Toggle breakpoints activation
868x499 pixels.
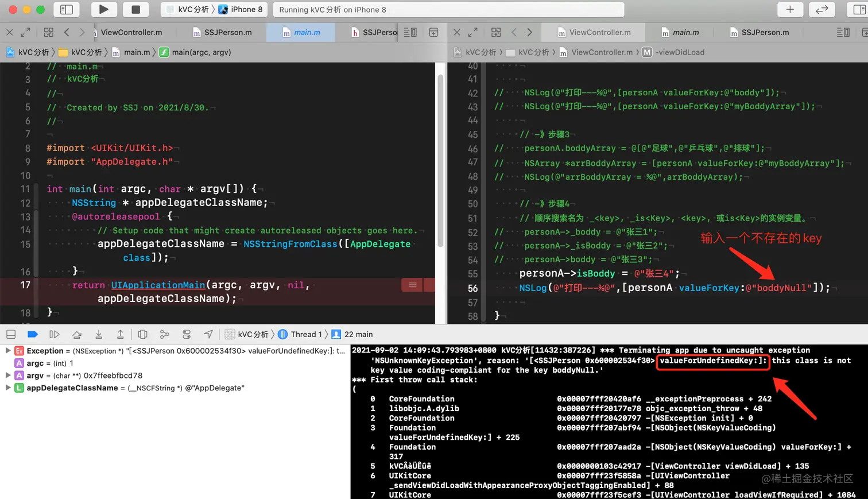click(33, 334)
